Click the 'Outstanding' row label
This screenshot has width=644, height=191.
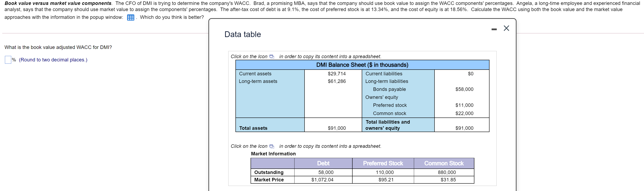[269, 173]
